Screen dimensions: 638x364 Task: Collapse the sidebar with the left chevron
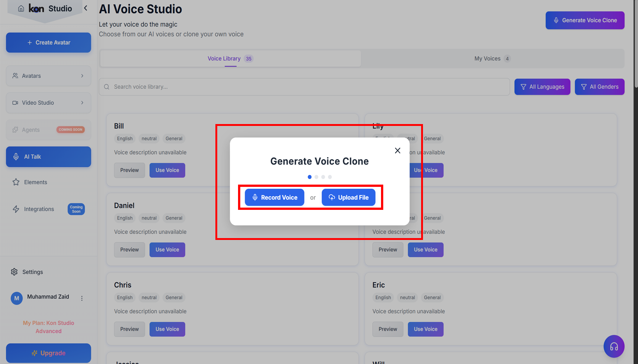[86, 8]
